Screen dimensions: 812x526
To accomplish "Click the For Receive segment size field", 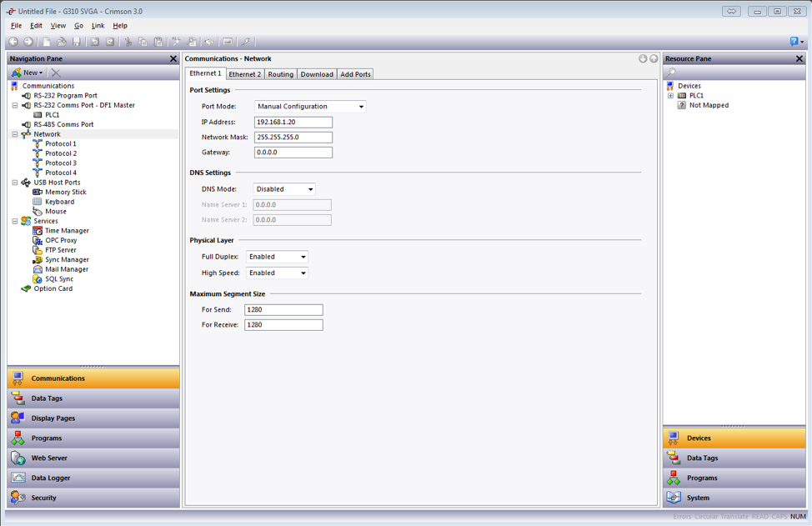I will 283,324.
